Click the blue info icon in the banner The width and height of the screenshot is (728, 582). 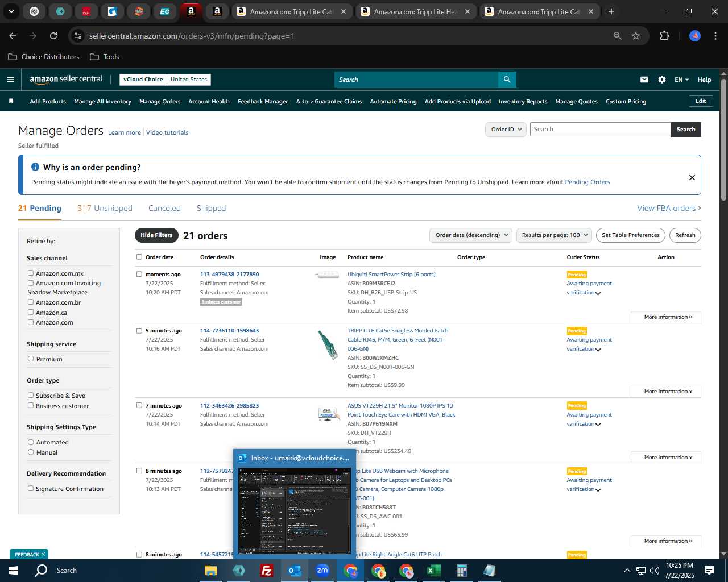(x=35, y=167)
